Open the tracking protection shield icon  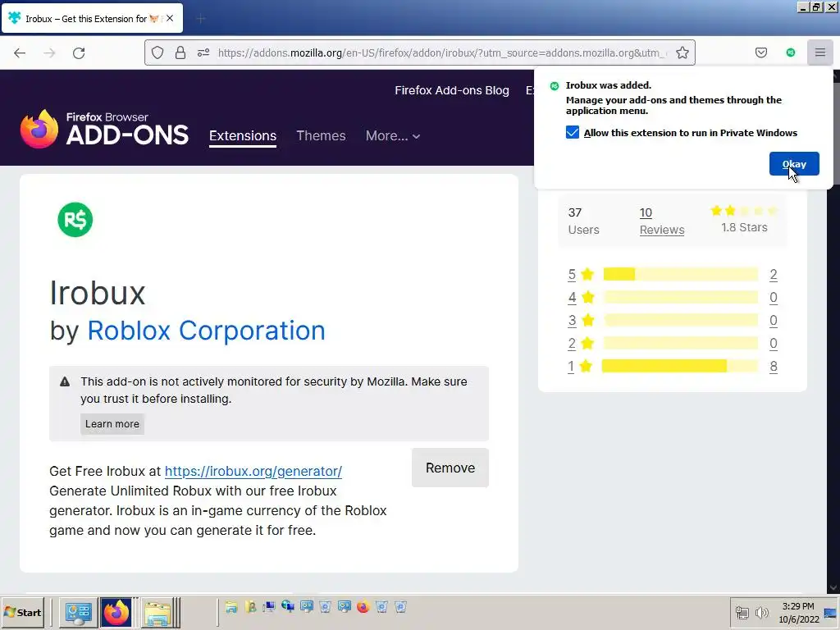[x=157, y=52]
